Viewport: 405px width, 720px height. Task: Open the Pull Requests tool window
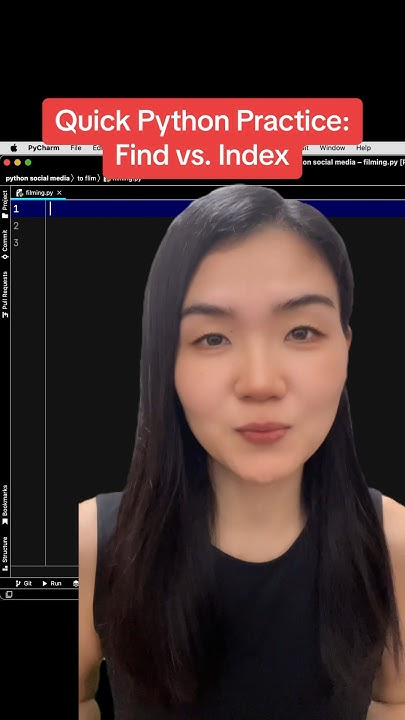pyautogui.click(x=5, y=294)
